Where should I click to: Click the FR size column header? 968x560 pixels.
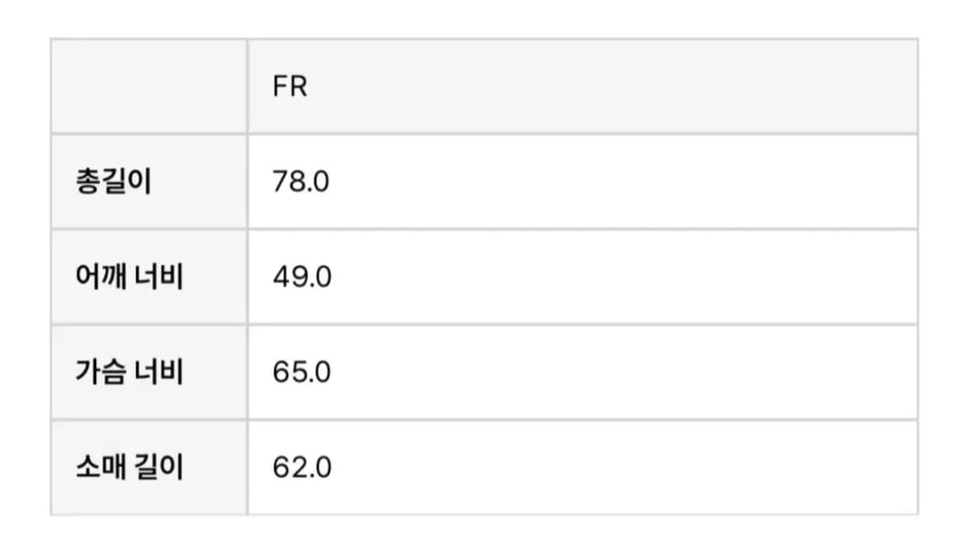click(289, 87)
